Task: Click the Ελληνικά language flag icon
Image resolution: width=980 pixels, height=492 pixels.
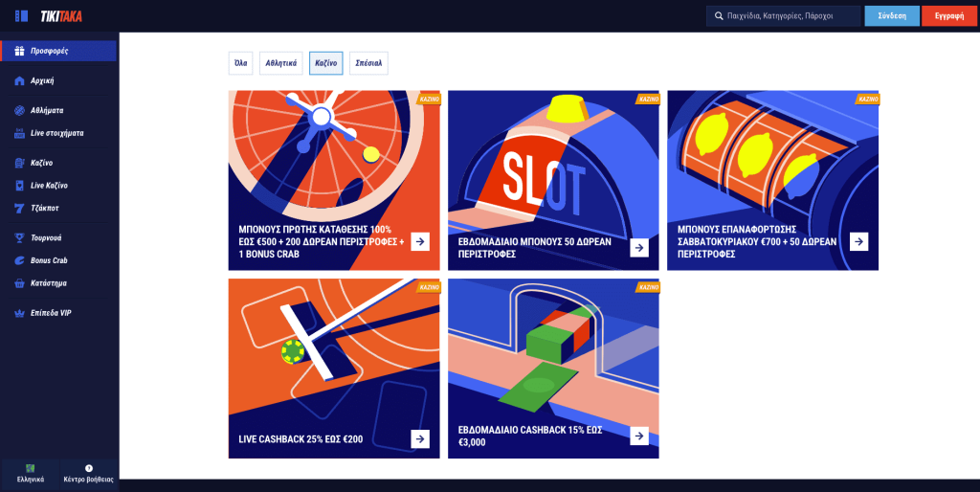Action: coord(30,468)
